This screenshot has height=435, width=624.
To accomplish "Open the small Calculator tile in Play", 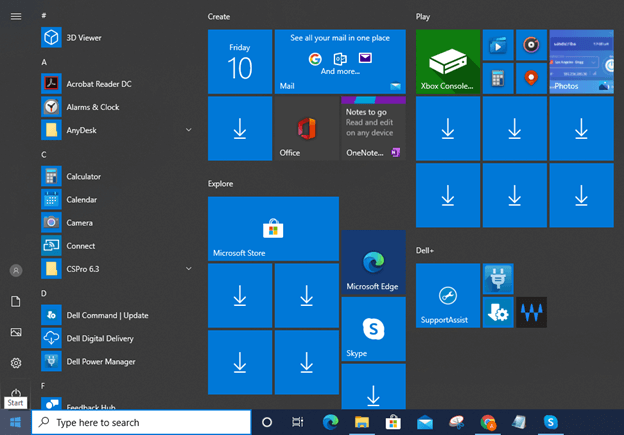I will pyautogui.click(x=498, y=78).
